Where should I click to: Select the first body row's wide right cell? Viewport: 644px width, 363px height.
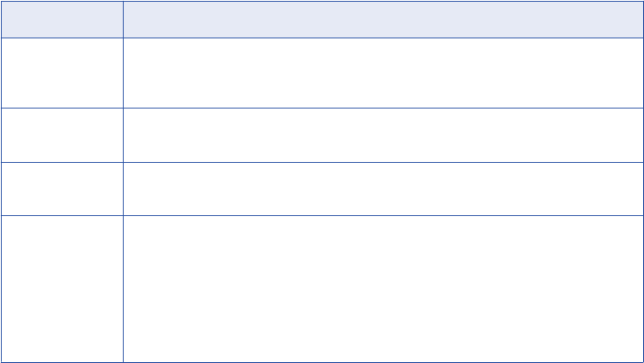tap(383, 73)
